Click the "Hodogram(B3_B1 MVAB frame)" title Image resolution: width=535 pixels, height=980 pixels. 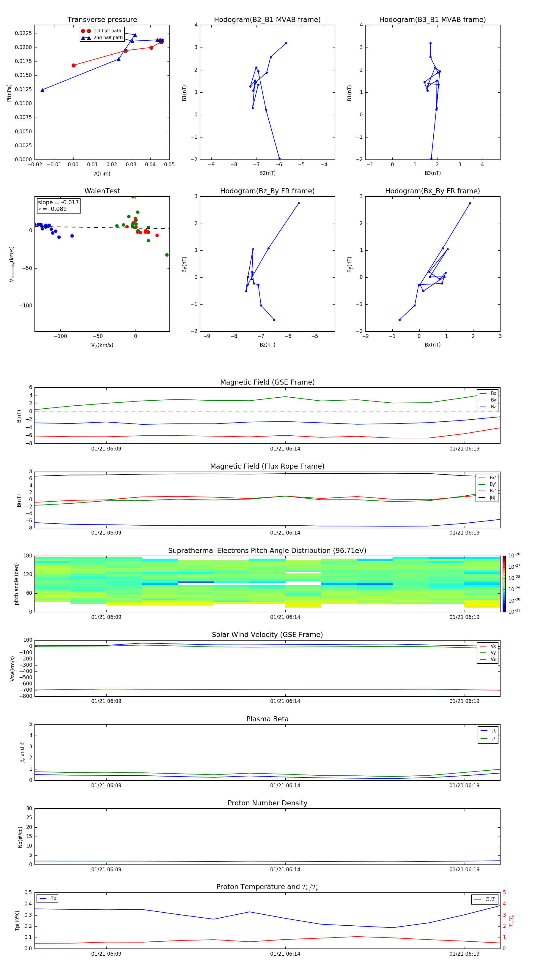(x=432, y=20)
